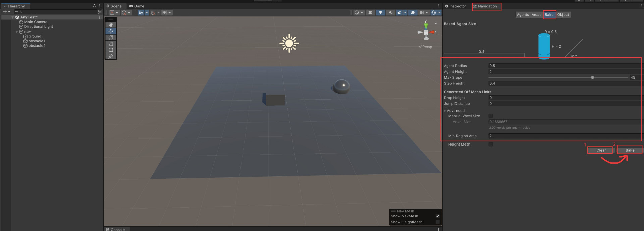
Task: Switch to the Inspector tab
Action: (x=455, y=6)
